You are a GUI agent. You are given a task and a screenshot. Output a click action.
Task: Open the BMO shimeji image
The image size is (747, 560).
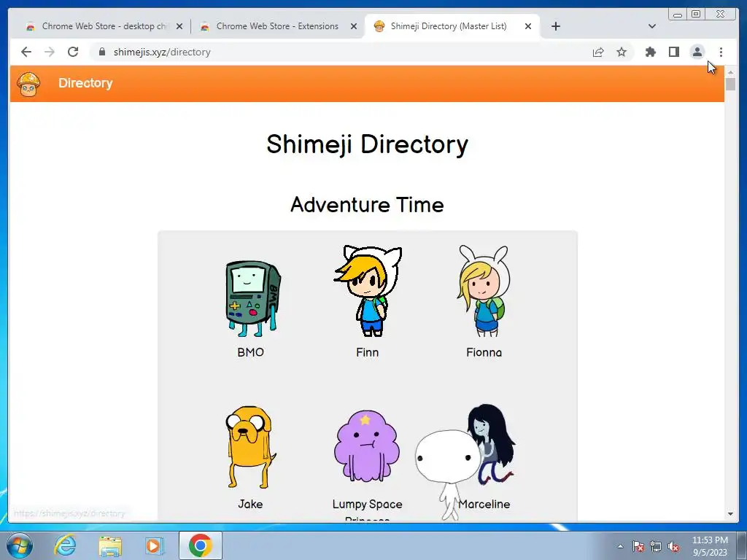(252, 298)
